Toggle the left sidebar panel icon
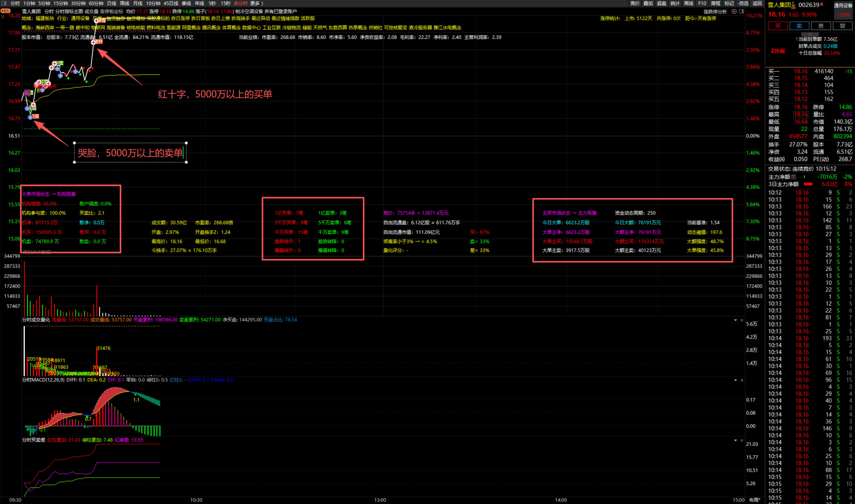The width and height of the screenshot is (855, 504). click(x=4, y=3)
